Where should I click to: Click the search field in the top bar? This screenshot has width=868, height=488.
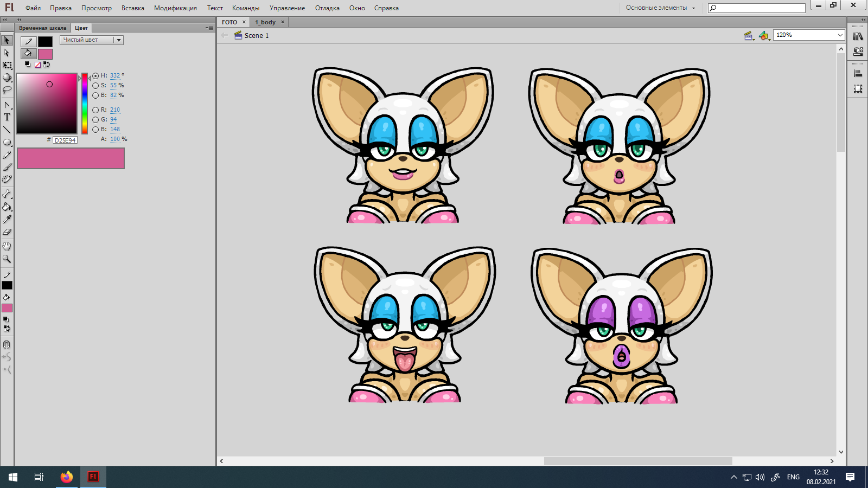[757, 8]
